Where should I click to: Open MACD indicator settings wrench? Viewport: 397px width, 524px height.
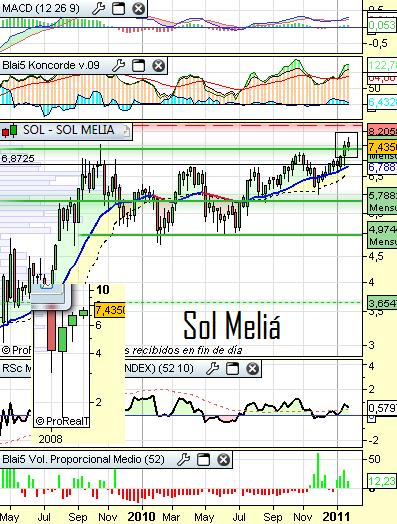tap(98, 8)
